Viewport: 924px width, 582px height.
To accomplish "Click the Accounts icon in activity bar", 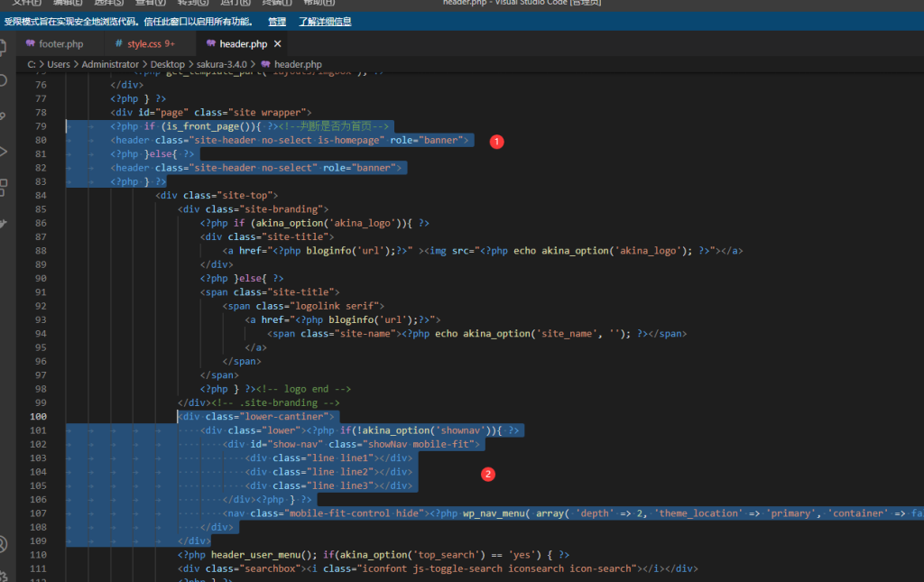I will tap(5, 543).
